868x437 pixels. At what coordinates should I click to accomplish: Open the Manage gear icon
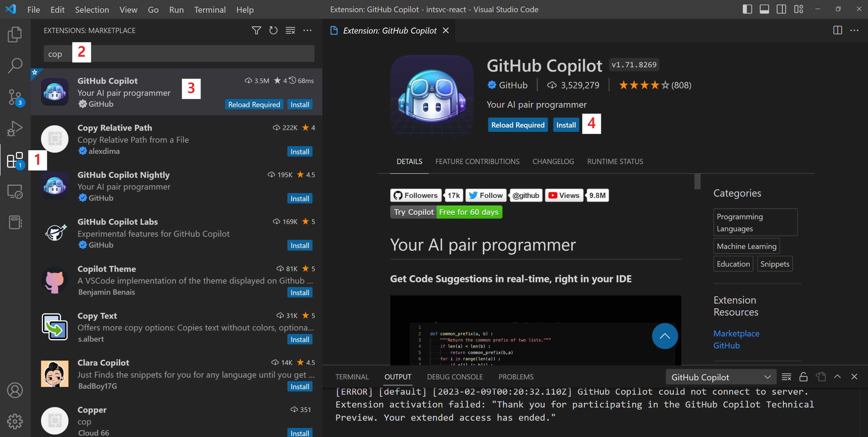(x=14, y=421)
